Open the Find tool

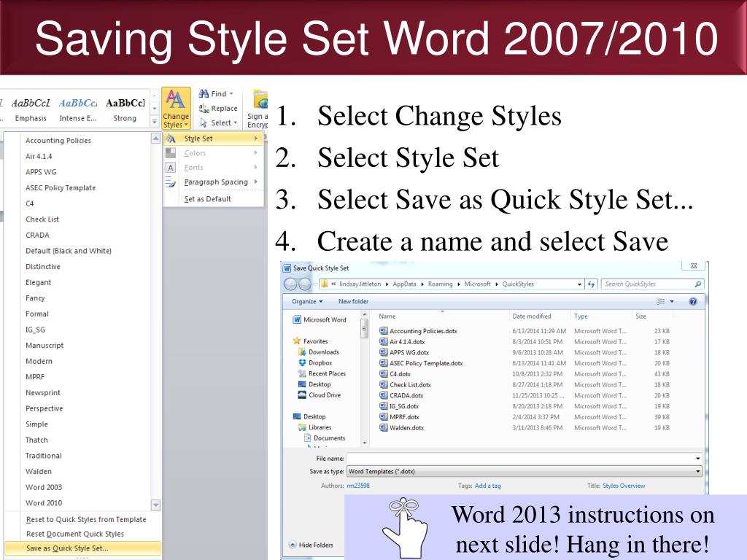[216, 94]
